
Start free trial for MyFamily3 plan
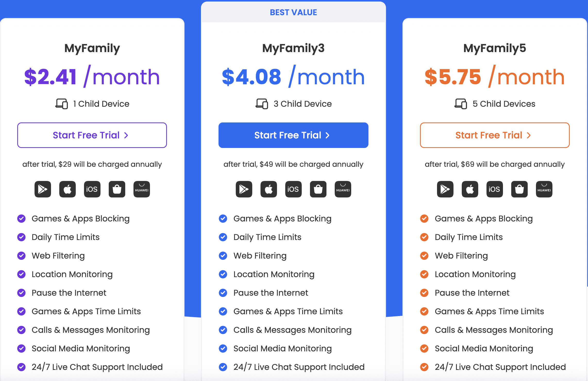click(293, 135)
